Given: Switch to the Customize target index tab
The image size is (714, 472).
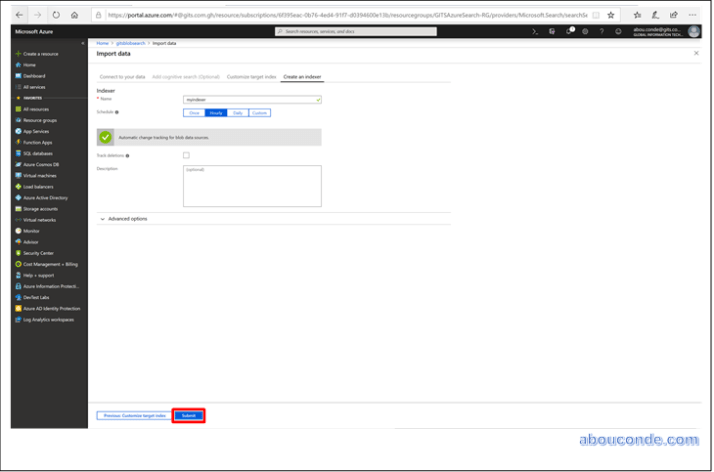Looking at the screenshot, I should click(x=250, y=77).
